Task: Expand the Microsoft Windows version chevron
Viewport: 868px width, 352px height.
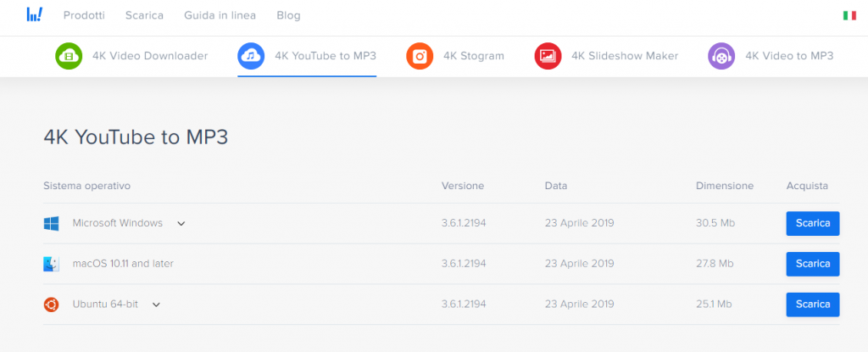Action: pos(181,224)
